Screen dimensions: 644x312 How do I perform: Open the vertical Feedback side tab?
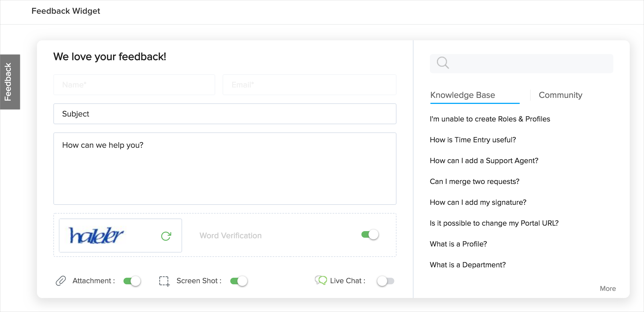[x=10, y=82]
